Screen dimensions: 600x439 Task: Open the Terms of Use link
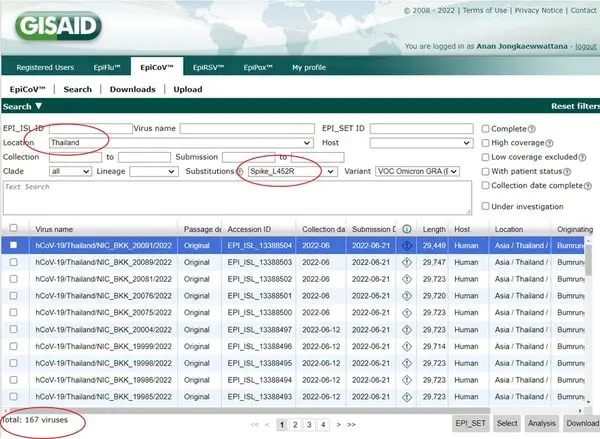click(485, 10)
